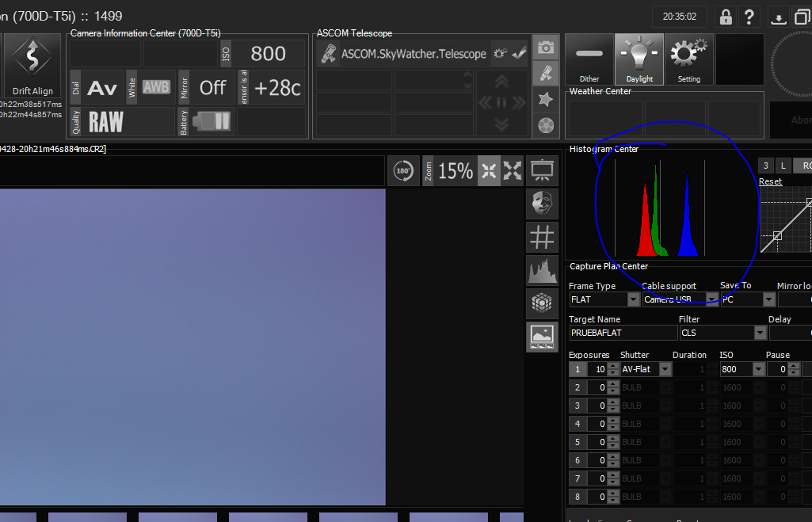Viewport: 812px width, 522px height.
Task: Open the presentation screen mode icon
Action: [542, 170]
